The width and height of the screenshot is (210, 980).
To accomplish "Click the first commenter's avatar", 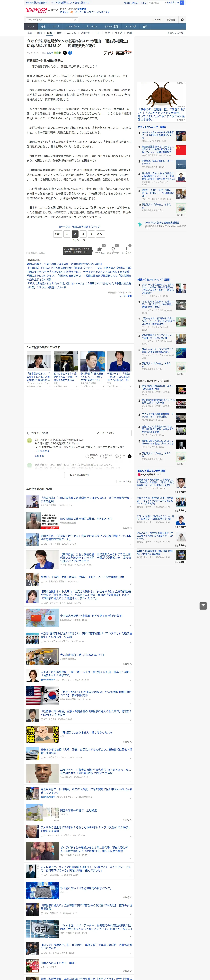I will [29, 440].
